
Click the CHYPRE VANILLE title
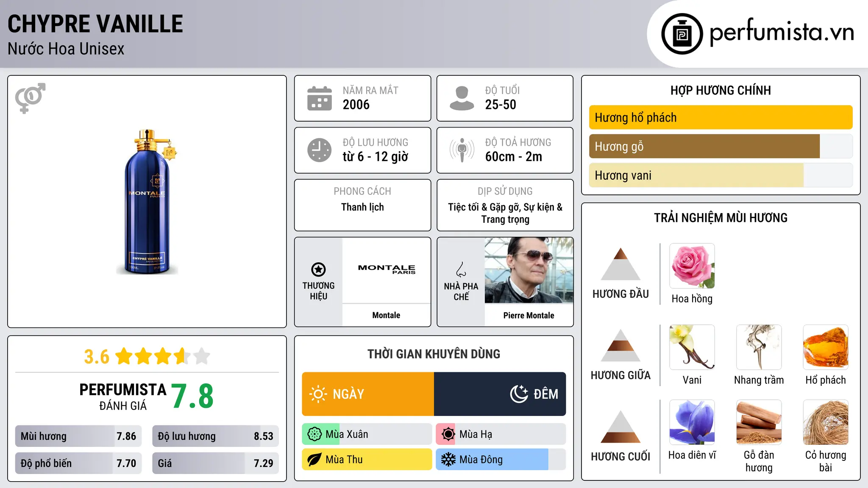(x=95, y=24)
